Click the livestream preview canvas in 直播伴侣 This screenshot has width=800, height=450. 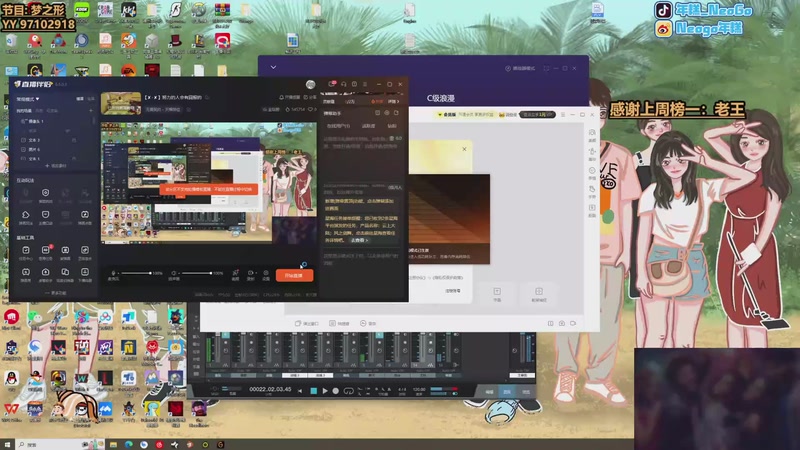click(209, 182)
